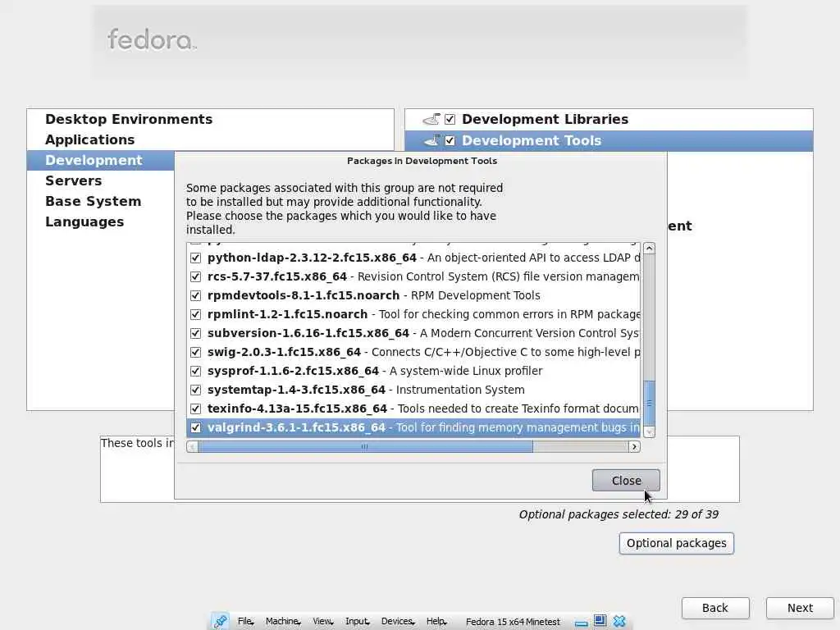
Task: Select the Development Libraries group row
Action: click(609, 119)
